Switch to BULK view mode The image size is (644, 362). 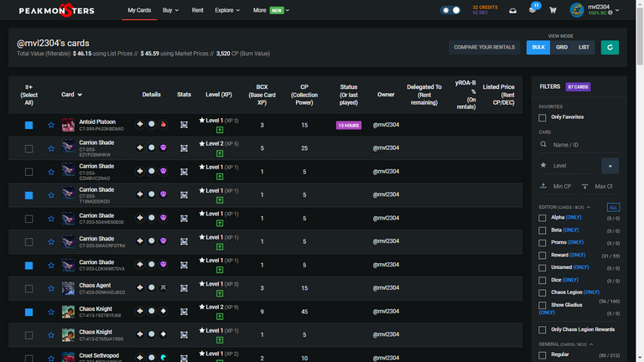pyautogui.click(x=538, y=47)
